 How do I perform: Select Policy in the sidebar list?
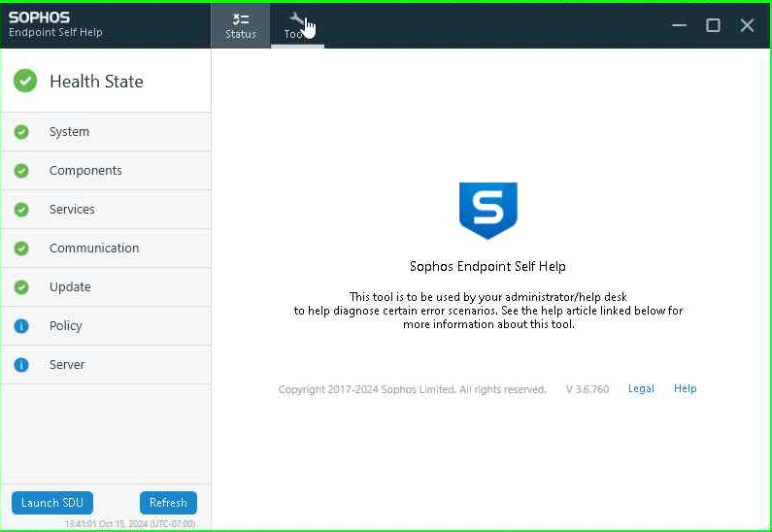coord(66,326)
